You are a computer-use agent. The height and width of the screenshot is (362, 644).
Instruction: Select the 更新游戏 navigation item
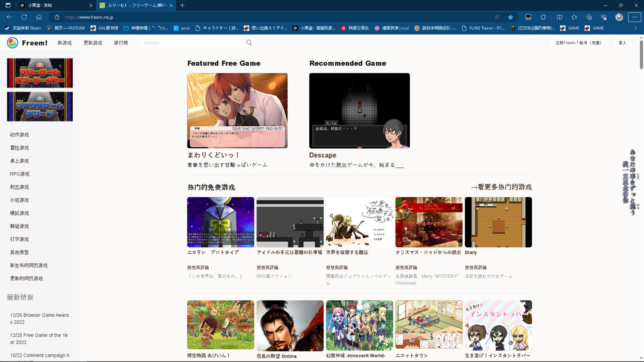click(93, 43)
